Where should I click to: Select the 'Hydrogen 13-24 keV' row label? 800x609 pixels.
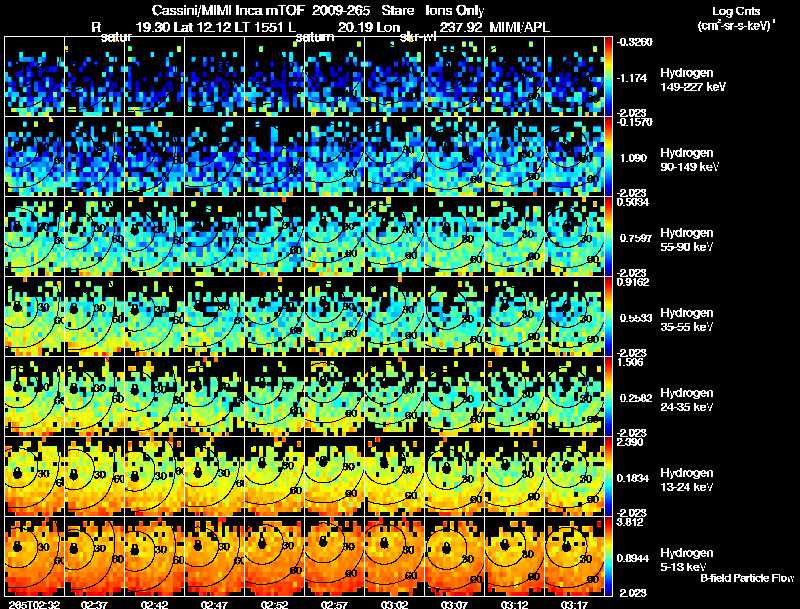coord(687,480)
